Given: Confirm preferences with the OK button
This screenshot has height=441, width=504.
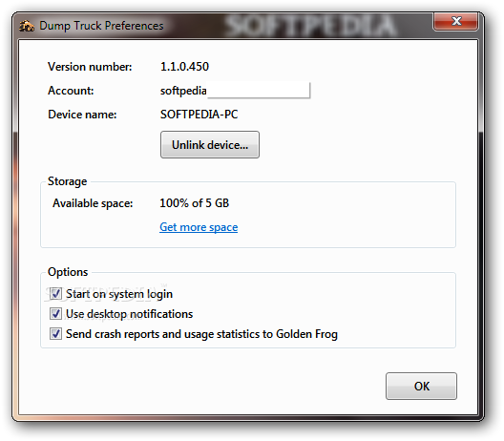Looking at the screenshot, I should [421, 386].
